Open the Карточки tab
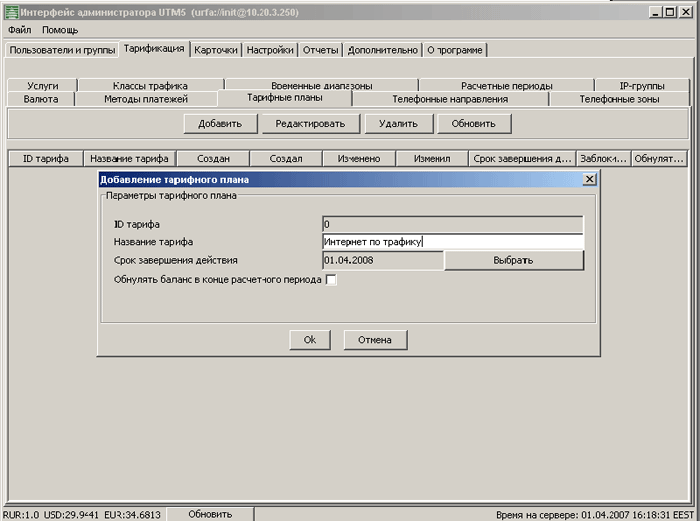700x521 pixels. pyautogui.click(x=216, y=50)
